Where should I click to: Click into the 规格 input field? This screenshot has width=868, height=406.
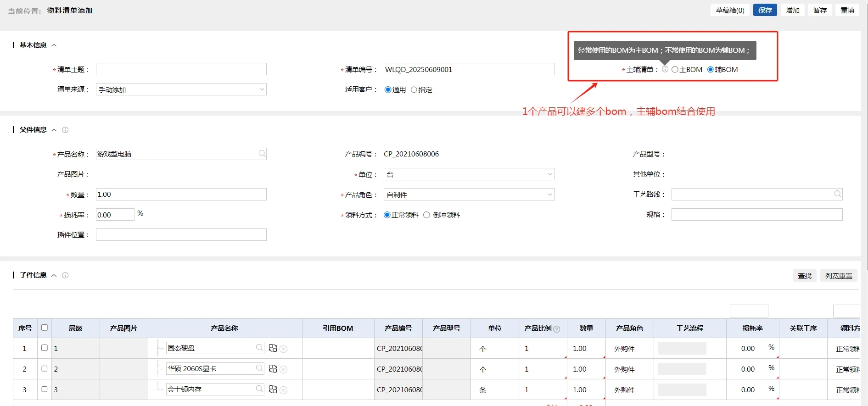pos(757,215)
